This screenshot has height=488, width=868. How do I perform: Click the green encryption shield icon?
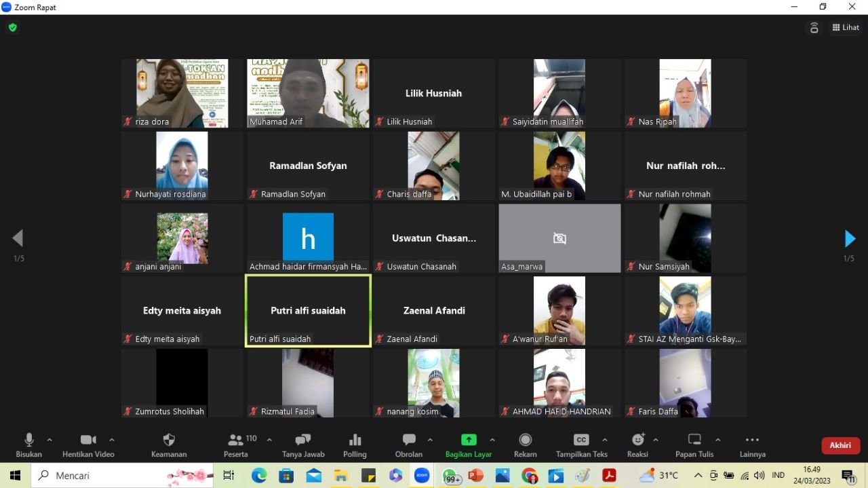[x=12, y=28]
